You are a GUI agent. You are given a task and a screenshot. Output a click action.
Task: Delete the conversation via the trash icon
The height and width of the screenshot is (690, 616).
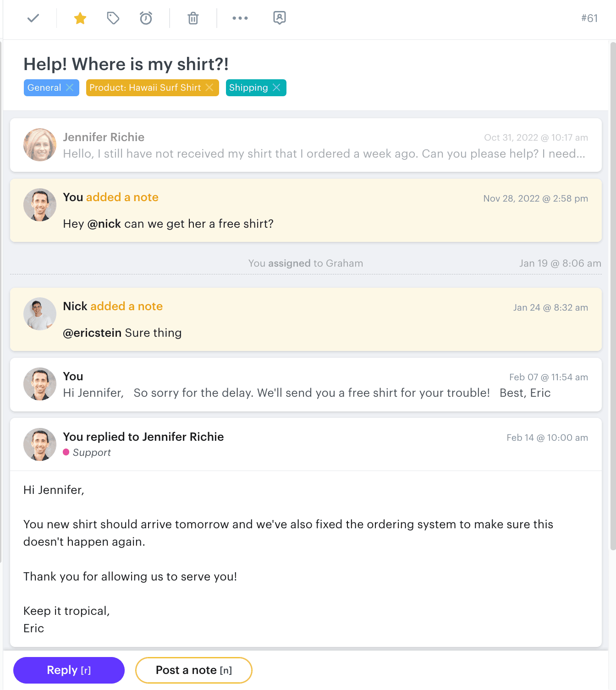[x=193, y=18]
